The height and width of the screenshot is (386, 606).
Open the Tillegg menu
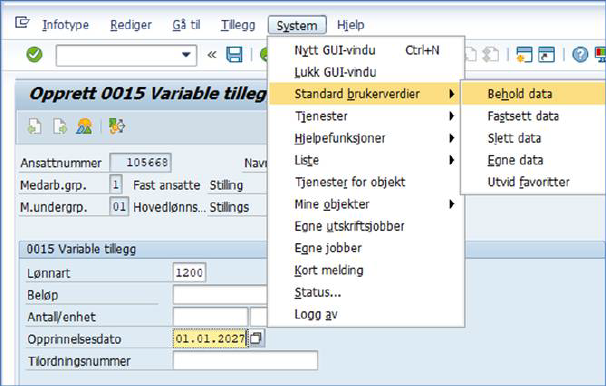[238, 25]
